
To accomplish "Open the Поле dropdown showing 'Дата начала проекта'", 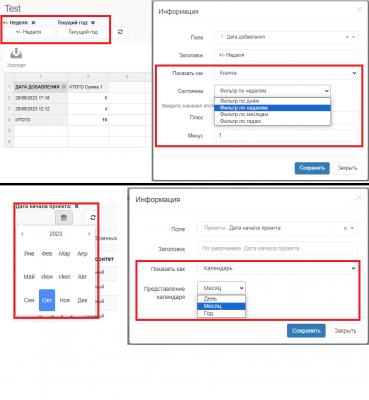I will tap(277, 228).
